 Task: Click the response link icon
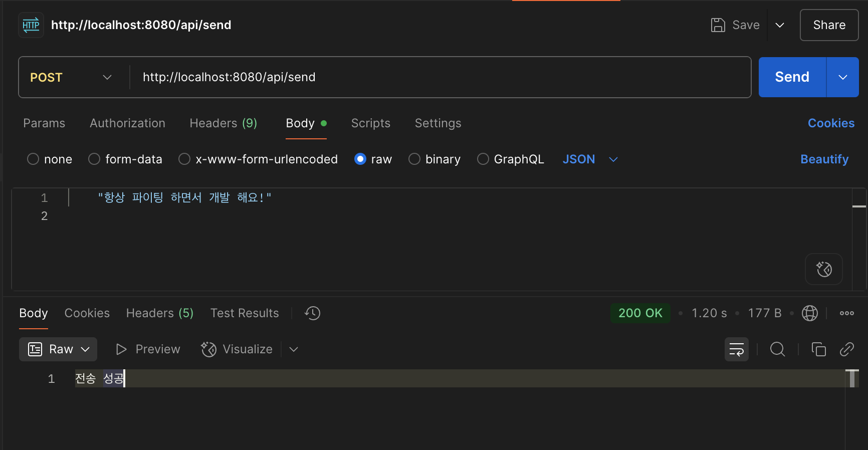click(x=847, y=349)
